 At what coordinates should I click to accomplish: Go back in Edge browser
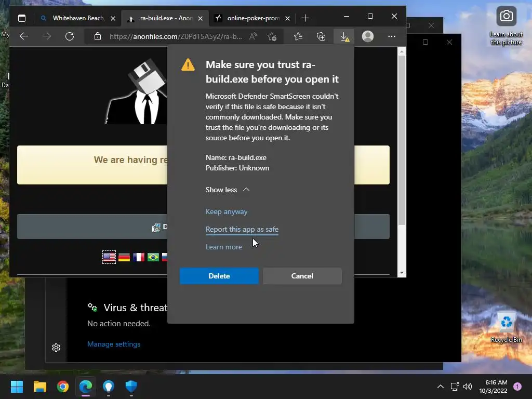coord(24,36)
